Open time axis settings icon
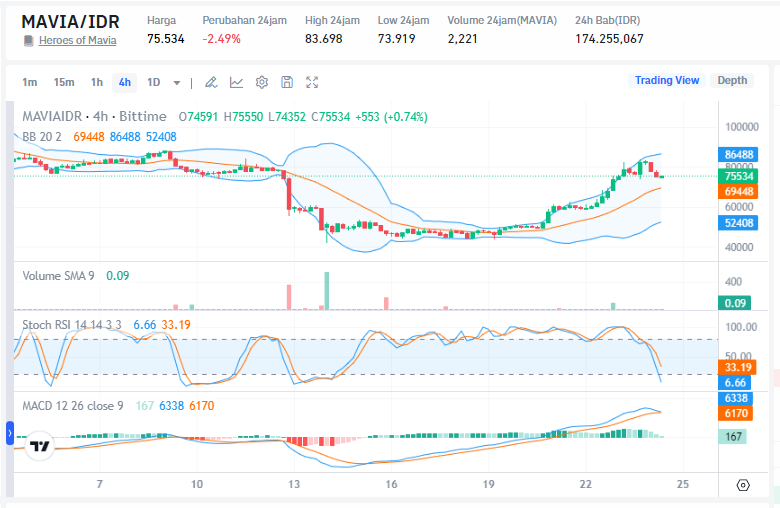780x508 pixels. click(742, 485)
